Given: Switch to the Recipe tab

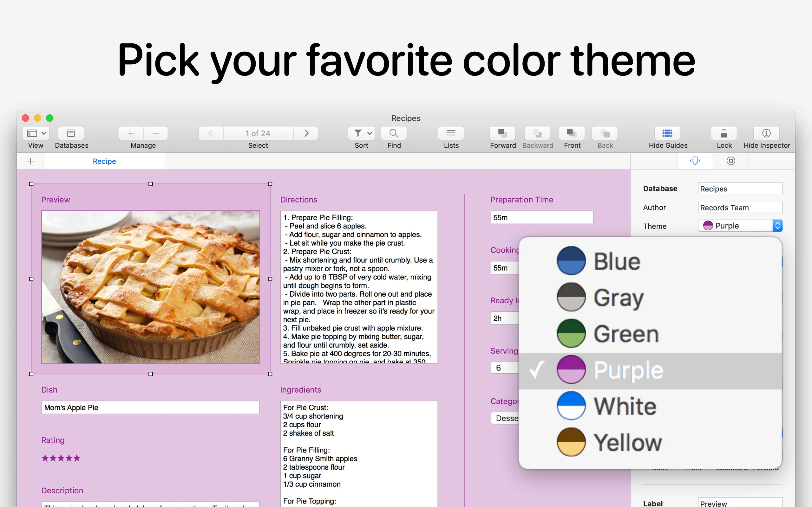Looking at the screenshot, I should tap(104, 161).
